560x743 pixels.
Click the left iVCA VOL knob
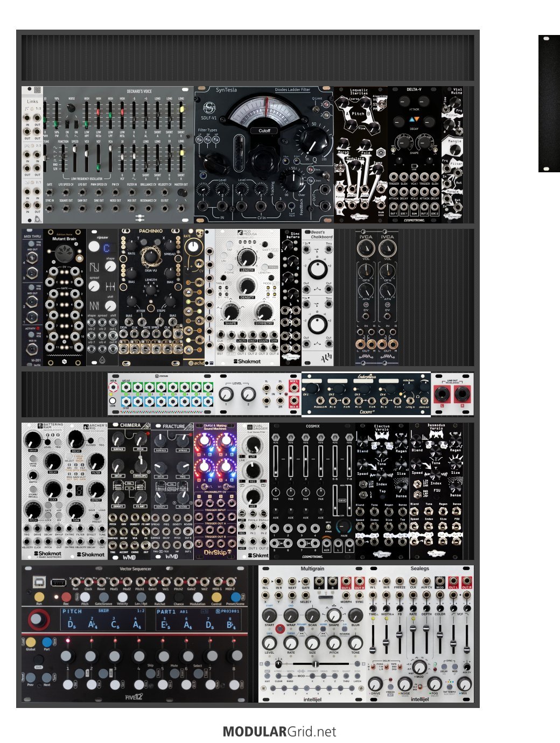365,249
